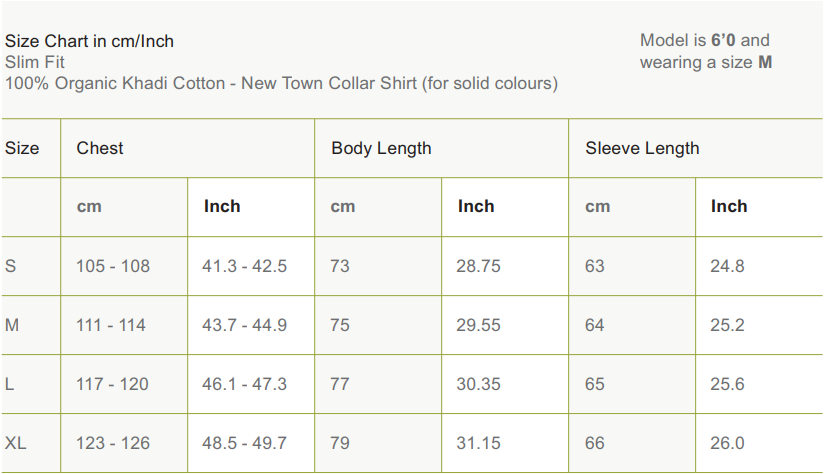The width and height of the screenshot is (825, 474).
Task: Select the M size row label
Action: tap(12, 325)
